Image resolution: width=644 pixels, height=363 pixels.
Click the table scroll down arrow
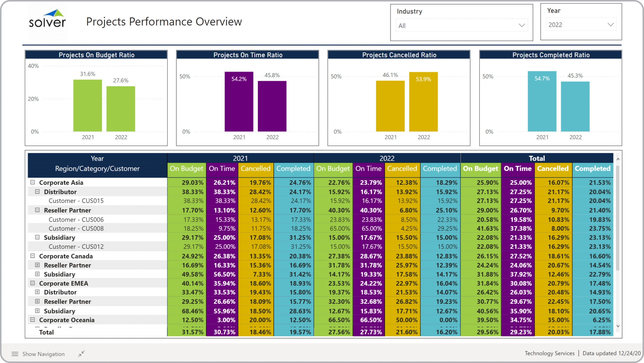[x=618, y=326]
